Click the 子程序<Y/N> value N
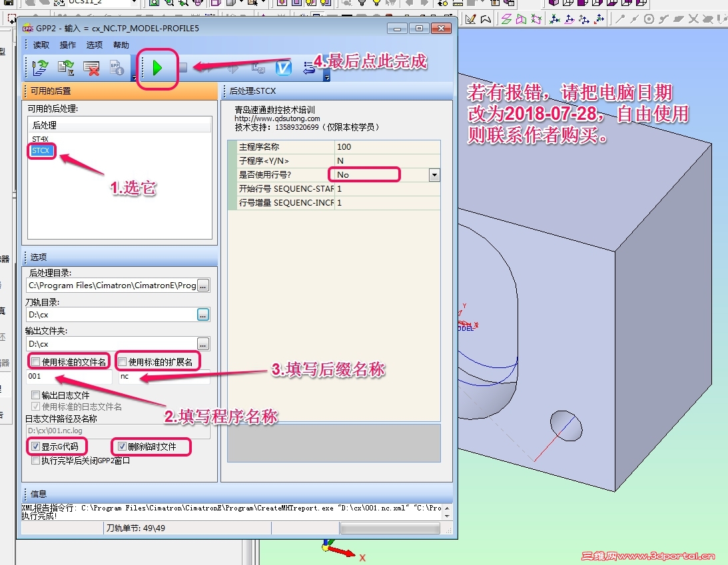728x565 pixels. (387, 161)
